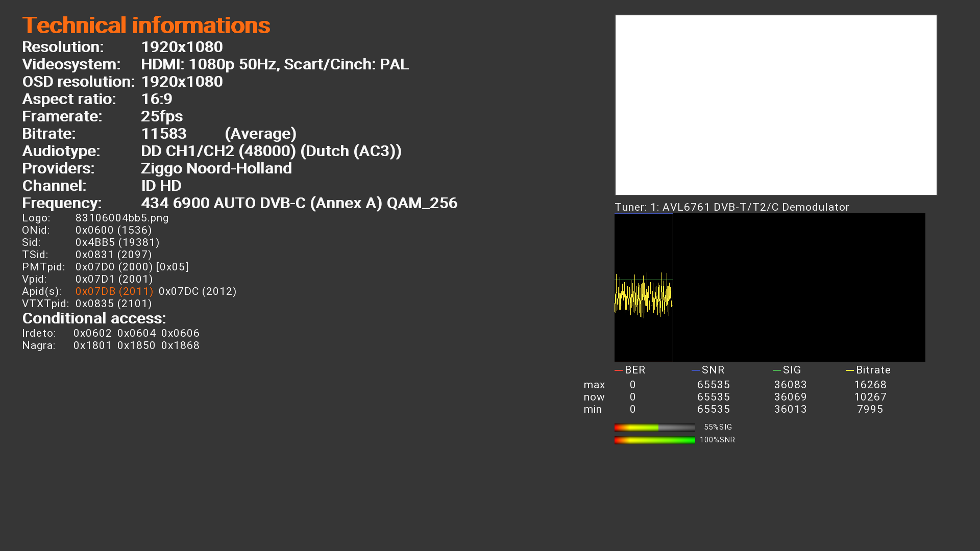Click the 55% SIG signal bar
The image size is (980, 551).
point(654,428)
